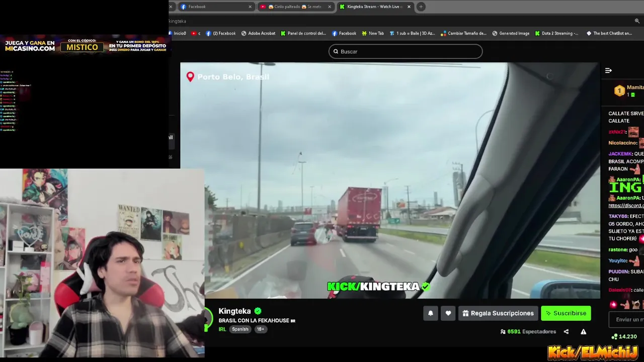Image resolution: width=644 pixels, height=362 pixels.
Task: Switch to the Facebook browser tab
Action: point(215,7)
